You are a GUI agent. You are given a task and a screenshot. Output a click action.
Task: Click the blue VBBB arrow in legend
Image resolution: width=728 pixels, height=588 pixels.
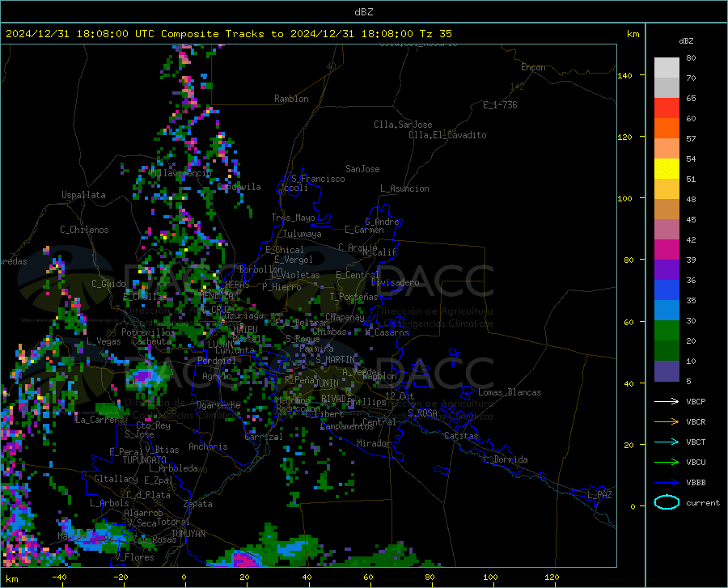[667, 483]
